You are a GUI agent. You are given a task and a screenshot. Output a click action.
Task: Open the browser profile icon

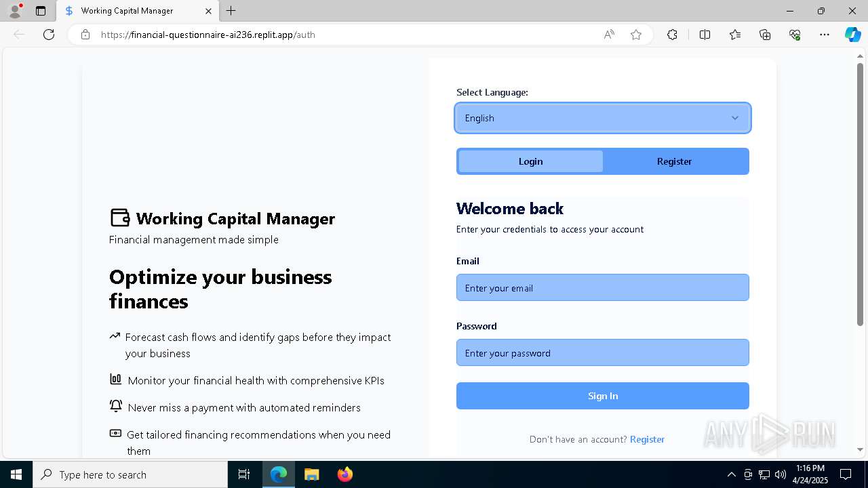pos(14,11)
